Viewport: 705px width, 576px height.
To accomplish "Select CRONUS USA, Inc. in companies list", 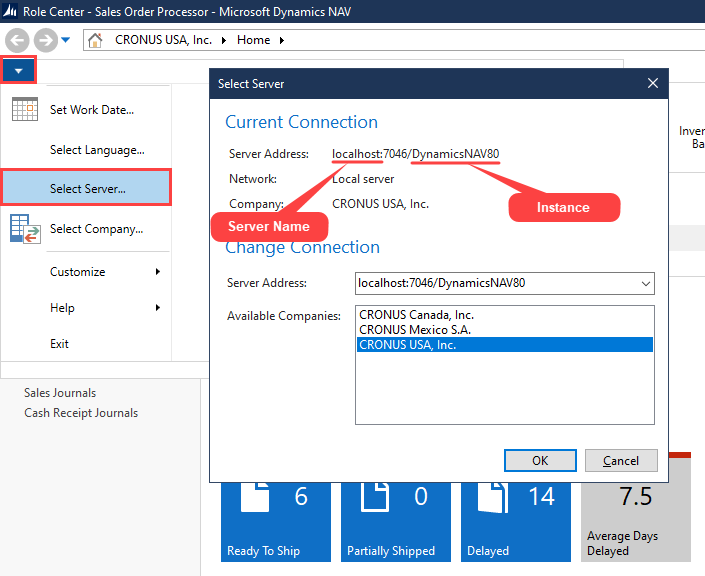I will tap(504, 344).
